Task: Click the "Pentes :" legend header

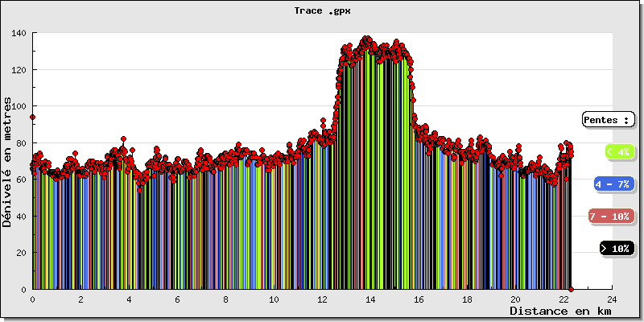Action: [608, 120]
